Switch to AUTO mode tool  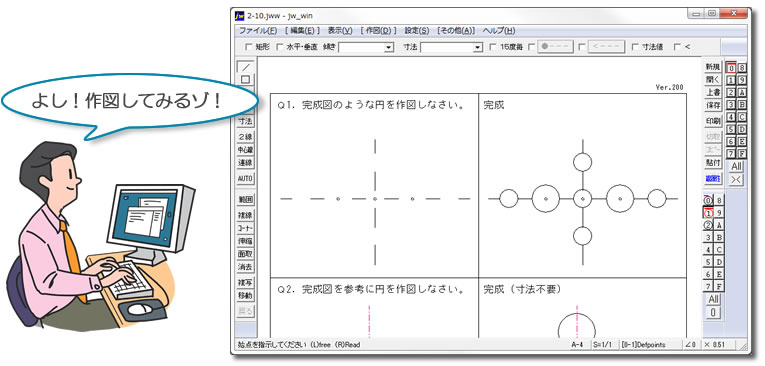[245, 179]
